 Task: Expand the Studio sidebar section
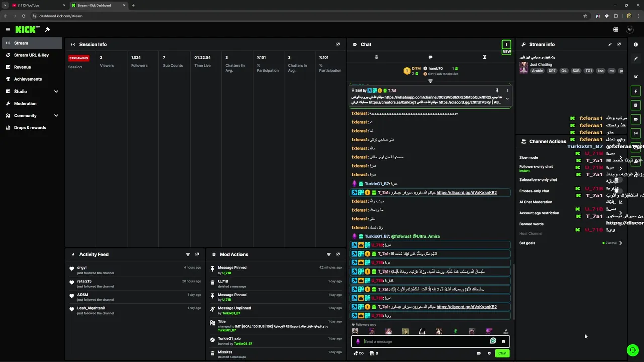[56, 91]
